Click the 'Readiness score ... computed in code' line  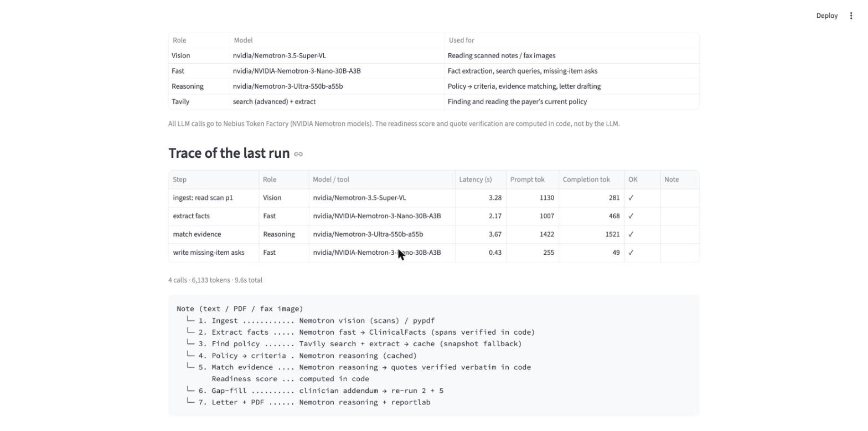(290, 379)
